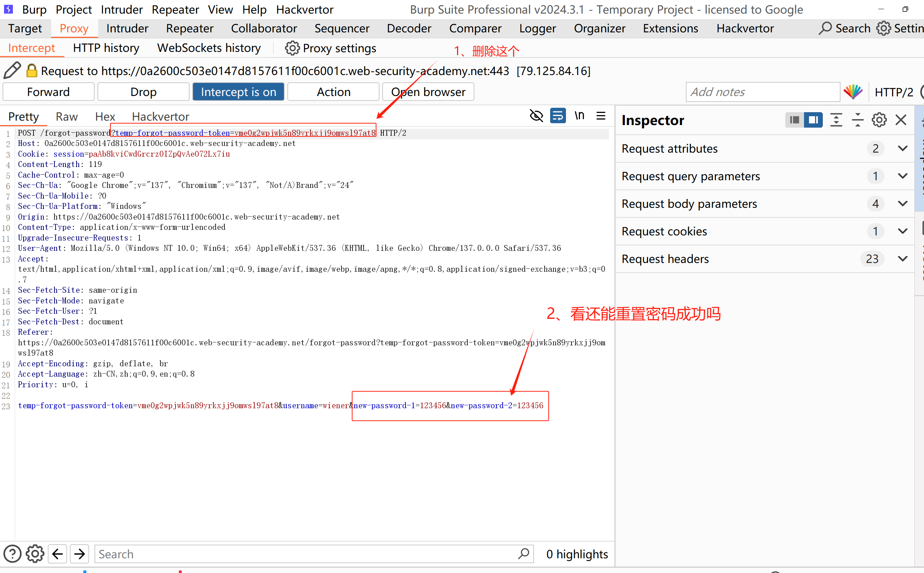Screen dimensions: 924x573
Task: Toggle the line wrap icon in editor
Action: (x=558, y=116)
